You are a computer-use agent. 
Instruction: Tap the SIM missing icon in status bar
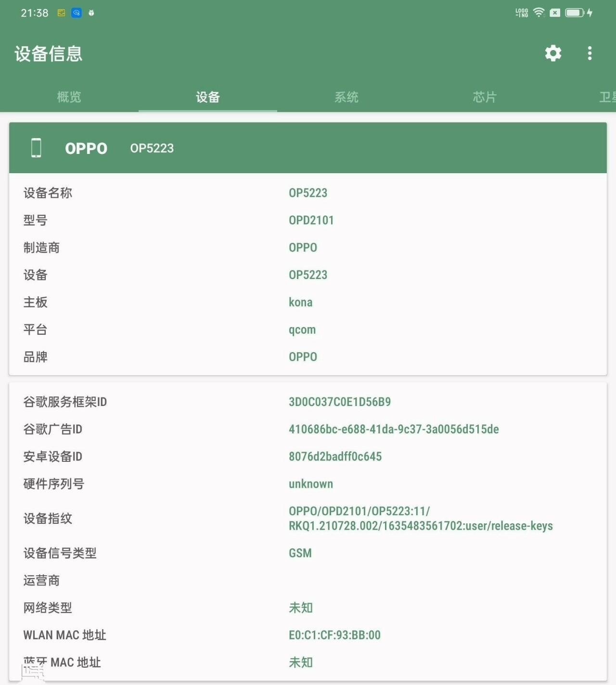(555, 13)
